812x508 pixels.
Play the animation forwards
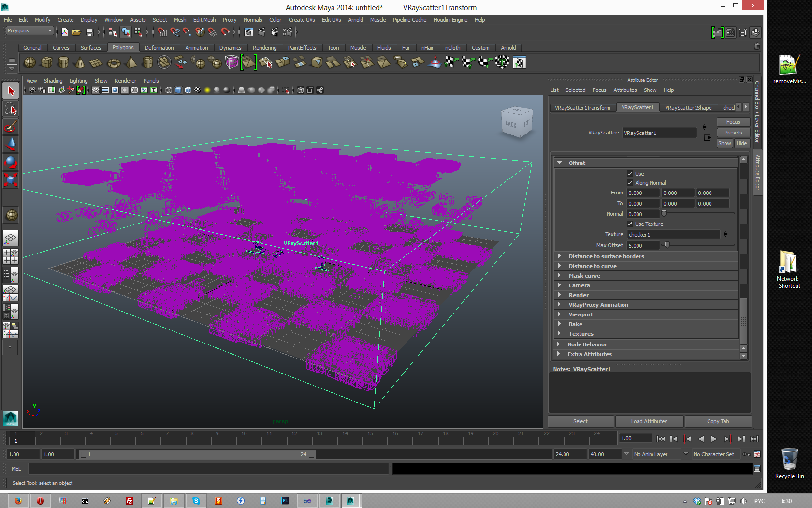[714, 439]
